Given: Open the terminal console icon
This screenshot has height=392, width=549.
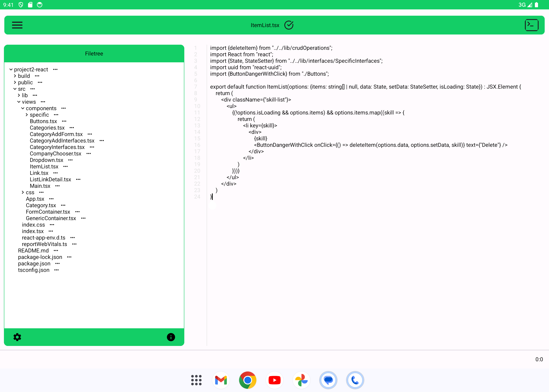Looking at the screenshot, I should click(531, 25).
